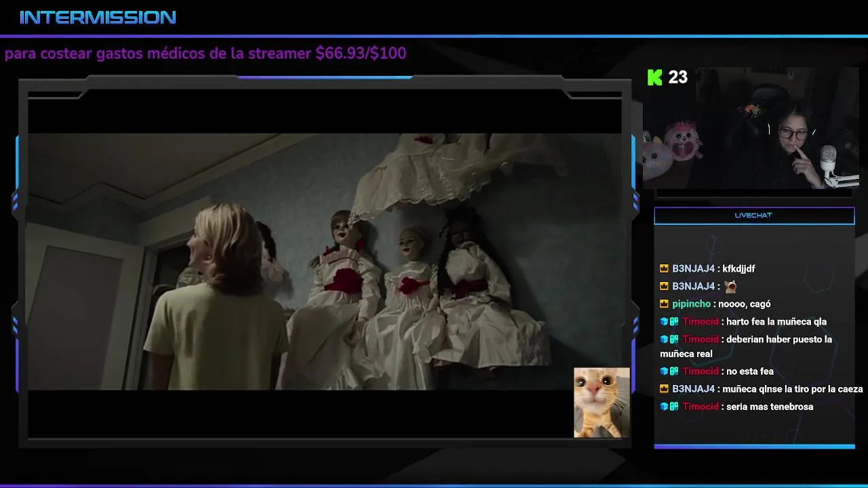Click the teal subscriber badge on "seria mas tenebrosa" row
This screenshot has width=868, height=488.
pyautogui.click(x=675, y=407)
